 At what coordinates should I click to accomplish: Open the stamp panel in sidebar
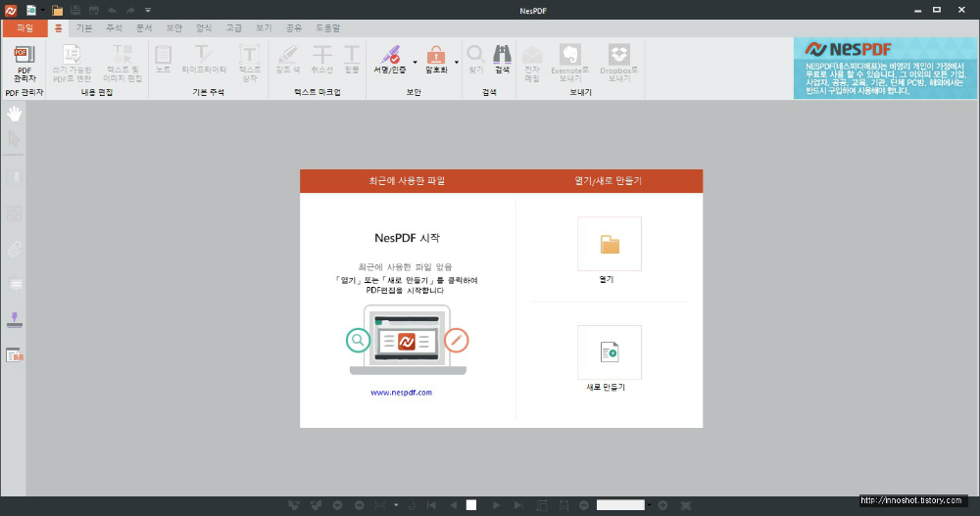click(x=14, y=320)
